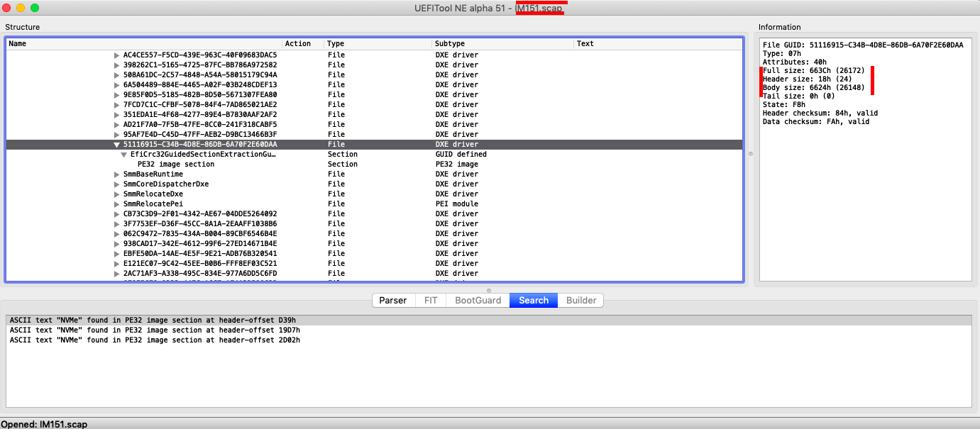Viewport: 980px width, 429px height.
Task: Select search result at header-offset 2D02h
Action: [490, 340]
